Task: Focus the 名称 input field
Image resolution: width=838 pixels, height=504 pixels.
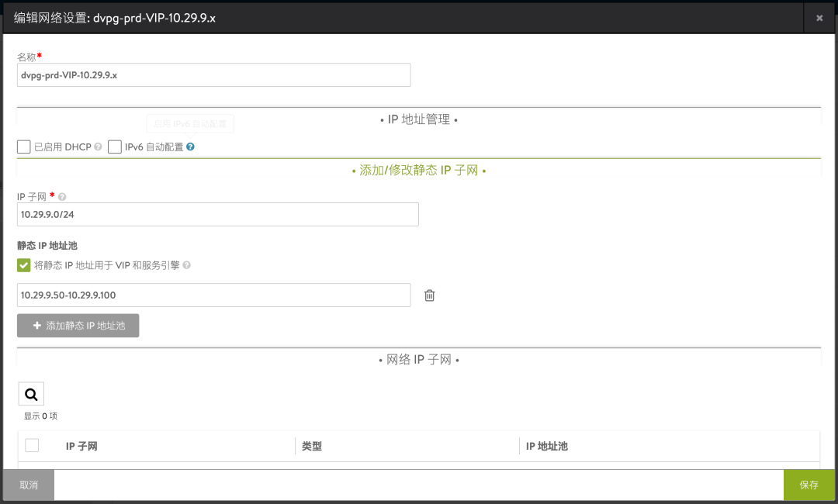Action: 213,75
